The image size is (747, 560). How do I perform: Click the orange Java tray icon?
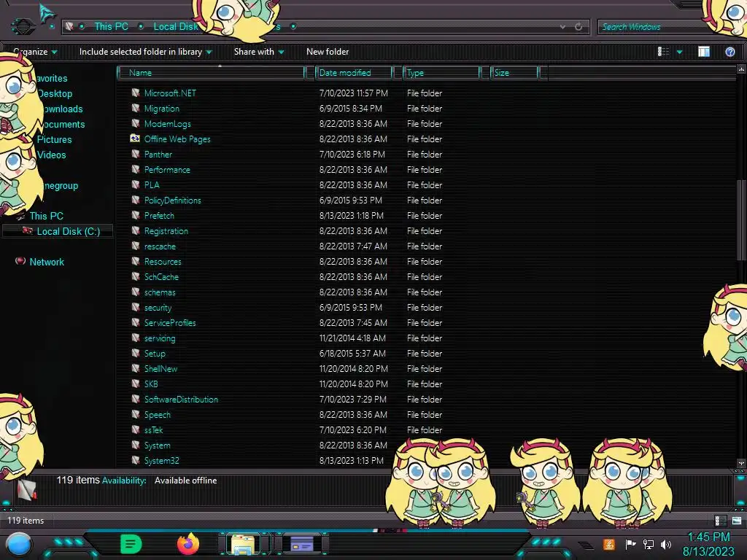(609, 544)
